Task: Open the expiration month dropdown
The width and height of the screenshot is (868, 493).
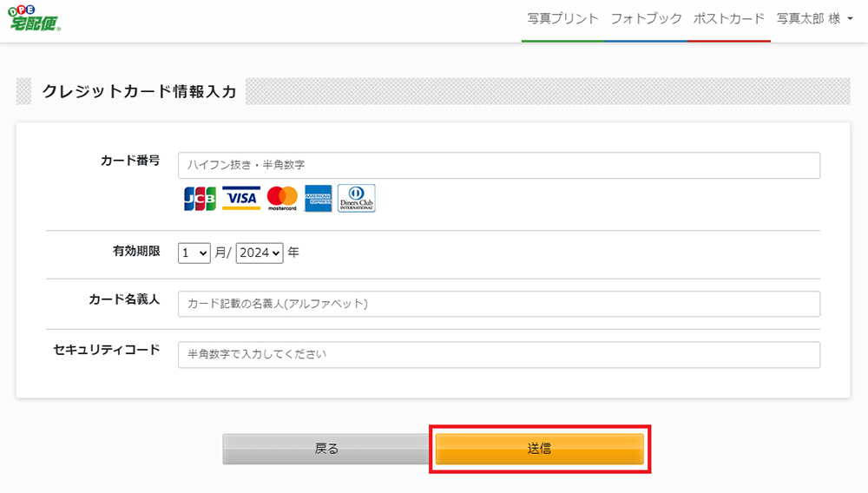Action: [194, 253]
